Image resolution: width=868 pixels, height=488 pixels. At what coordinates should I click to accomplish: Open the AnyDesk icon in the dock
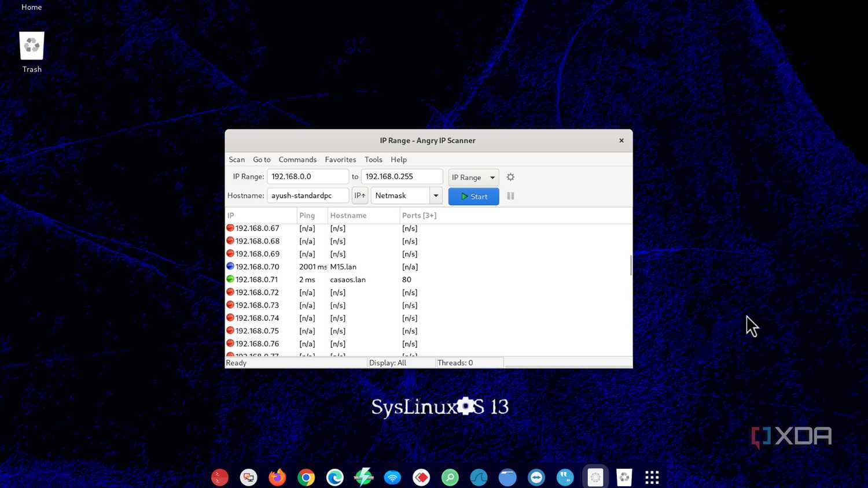421,477
